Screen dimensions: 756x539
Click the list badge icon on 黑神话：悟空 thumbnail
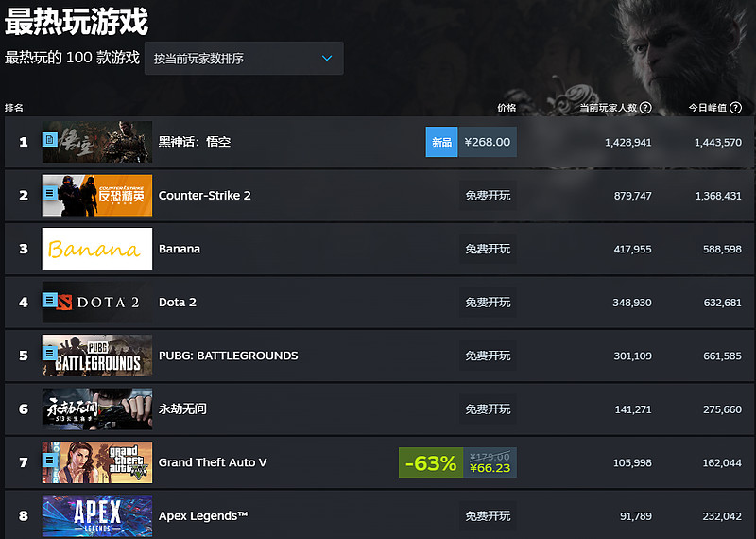pos(50,140)
